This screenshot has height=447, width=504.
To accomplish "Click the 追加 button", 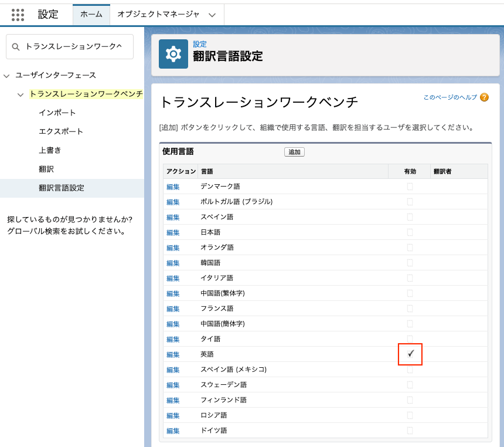I will point(294,152).
